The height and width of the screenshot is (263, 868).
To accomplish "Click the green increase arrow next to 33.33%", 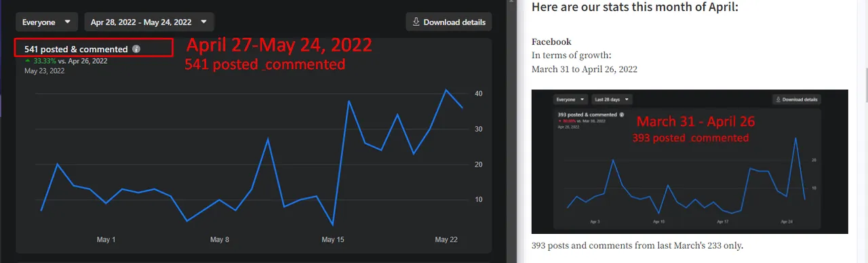I will click(28, 60).
